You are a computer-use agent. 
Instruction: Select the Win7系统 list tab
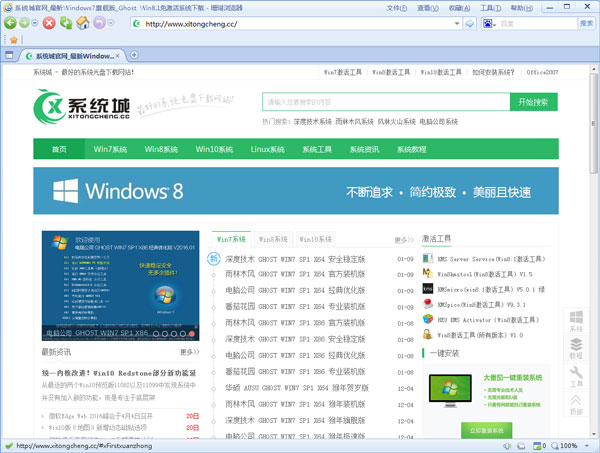pyautogui.click(x=231, y=239)
